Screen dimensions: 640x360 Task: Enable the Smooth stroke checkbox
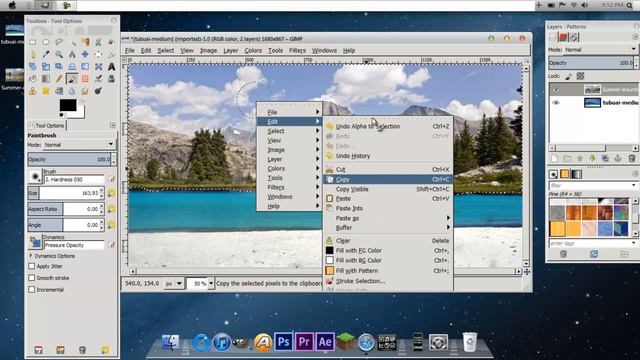[x=32, y=278]
